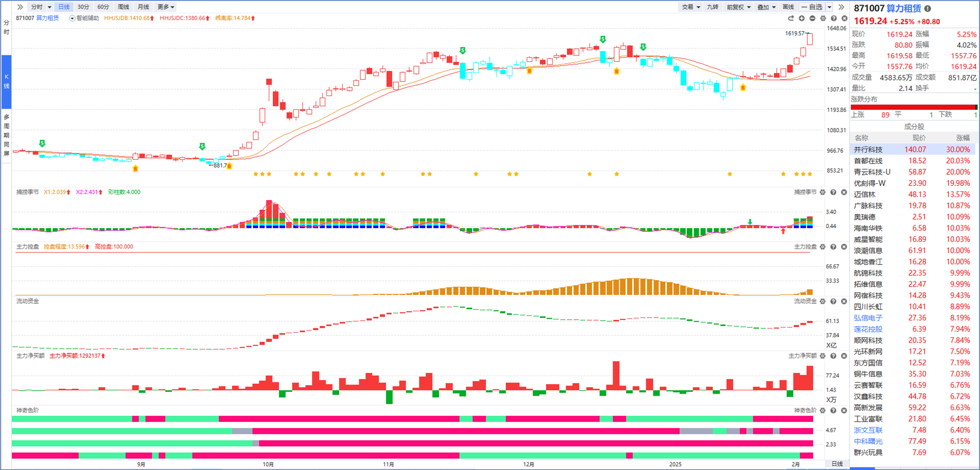This screenshot has height=470, width=980.
Task: Open help icon for 神奇色阶 indicator panel
Action: (833, 410)
